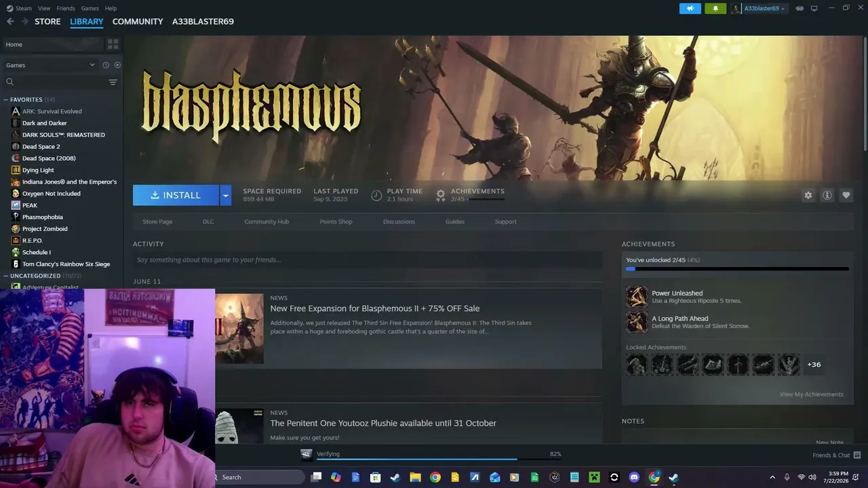The width and height of the screenshot is (868, 488).
Task: Open the Points Shop link
Action: pos(336,222)
